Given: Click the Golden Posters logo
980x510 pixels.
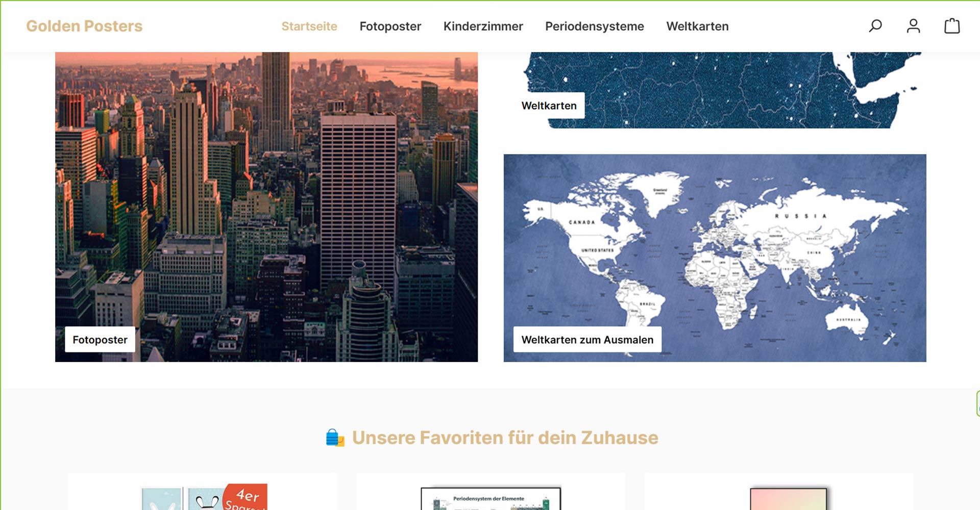Looking at the screenshot, I should (x=84, y=26).
